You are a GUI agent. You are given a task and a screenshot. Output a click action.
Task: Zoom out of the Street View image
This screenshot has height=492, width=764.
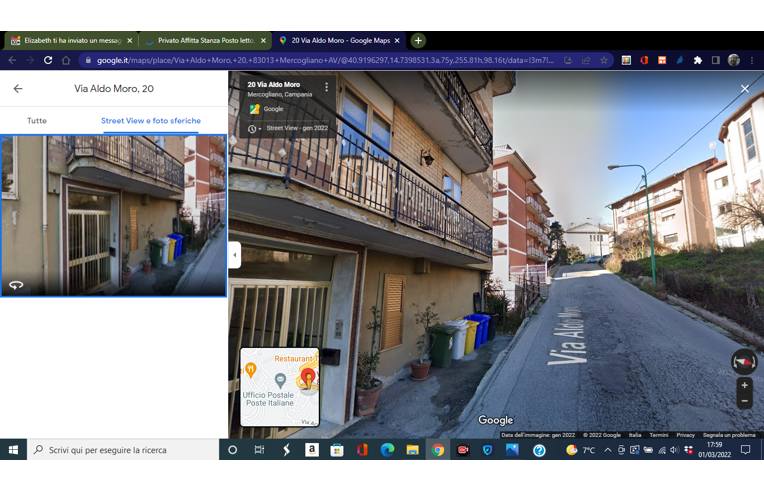pos(745,401)
